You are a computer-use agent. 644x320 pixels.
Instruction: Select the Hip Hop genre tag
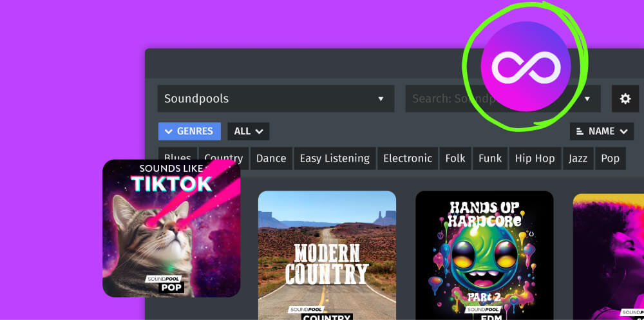coord(535,158)
